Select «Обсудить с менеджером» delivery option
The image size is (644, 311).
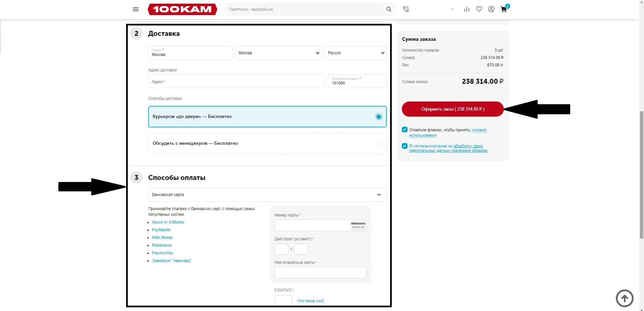(379, 143)
